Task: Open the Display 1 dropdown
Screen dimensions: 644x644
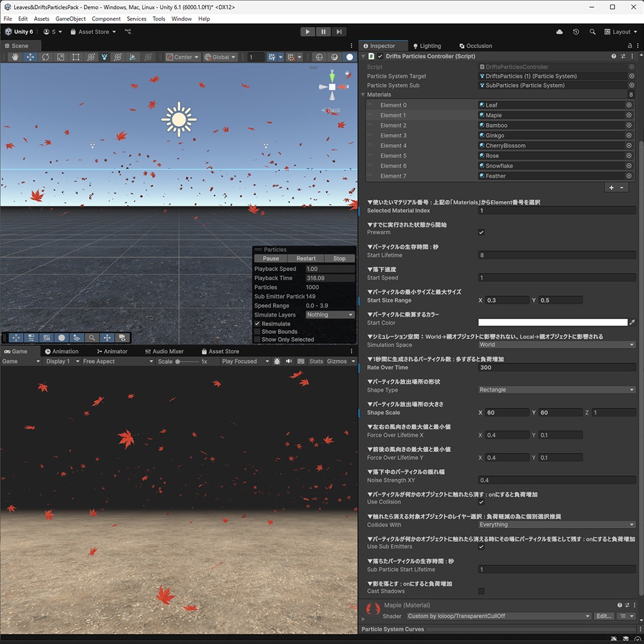Action: pyautogui.click(x=62, y=361)
